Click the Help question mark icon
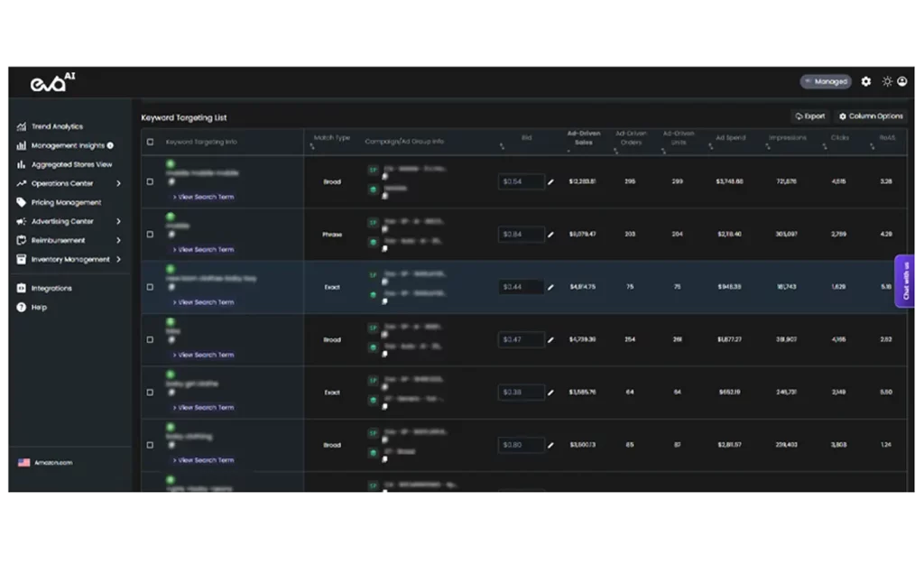 pos(22,307)
